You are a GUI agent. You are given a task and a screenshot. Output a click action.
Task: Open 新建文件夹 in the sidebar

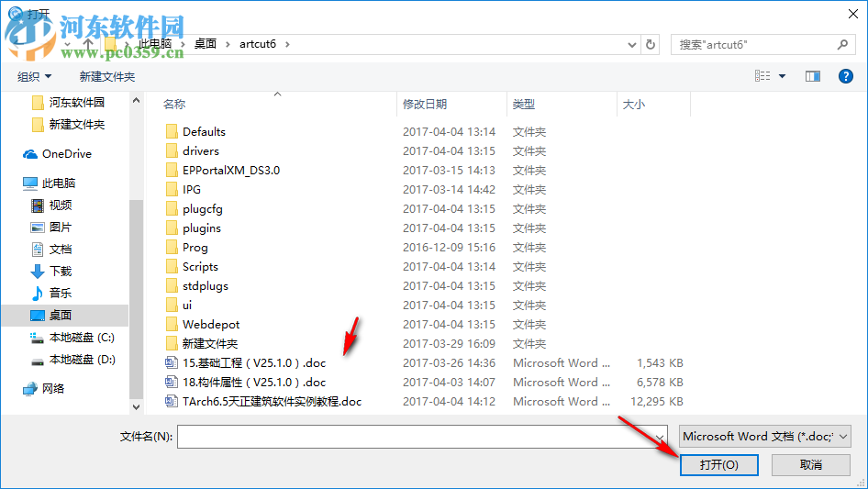click(x=69, y=125)
